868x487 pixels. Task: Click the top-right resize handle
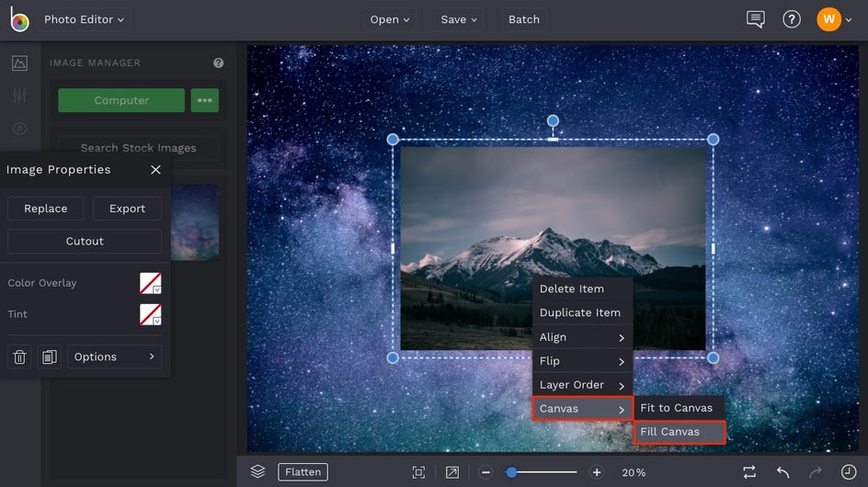[x=713, y=140]
